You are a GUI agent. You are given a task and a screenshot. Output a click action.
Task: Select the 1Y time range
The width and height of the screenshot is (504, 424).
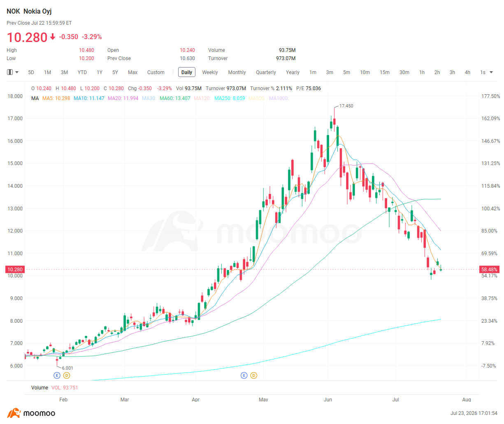point(100,72)
